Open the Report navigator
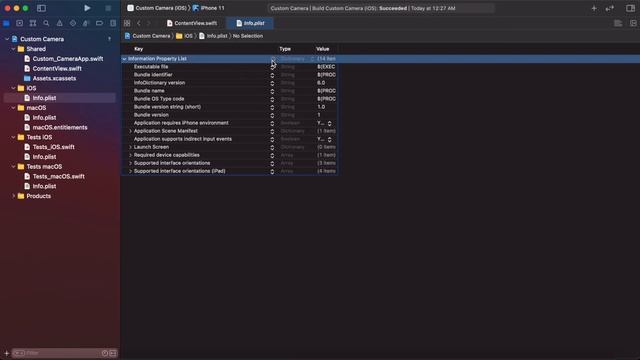Viewport: 640px width, 360px height. tap(113, 23)
